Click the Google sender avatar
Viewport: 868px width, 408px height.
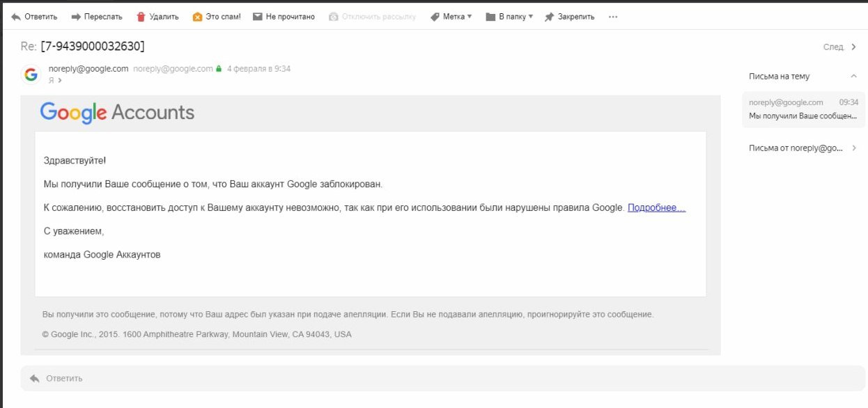click(31, 74)
